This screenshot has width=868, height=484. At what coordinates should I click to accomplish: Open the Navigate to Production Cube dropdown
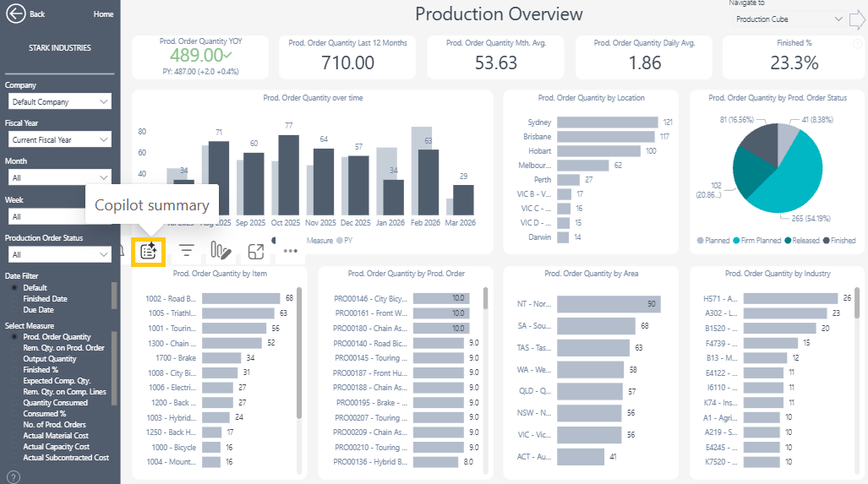click(789, 19)
